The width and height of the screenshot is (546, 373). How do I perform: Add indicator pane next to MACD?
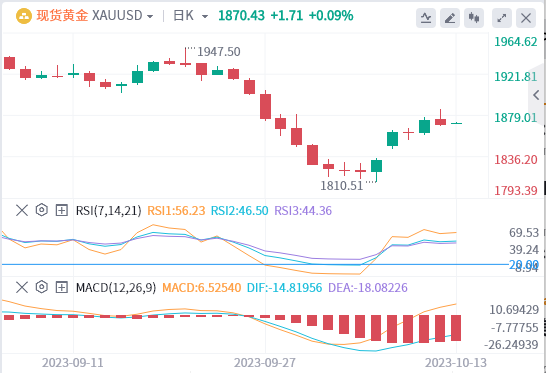pyautogui.click(x=62, y=288)
